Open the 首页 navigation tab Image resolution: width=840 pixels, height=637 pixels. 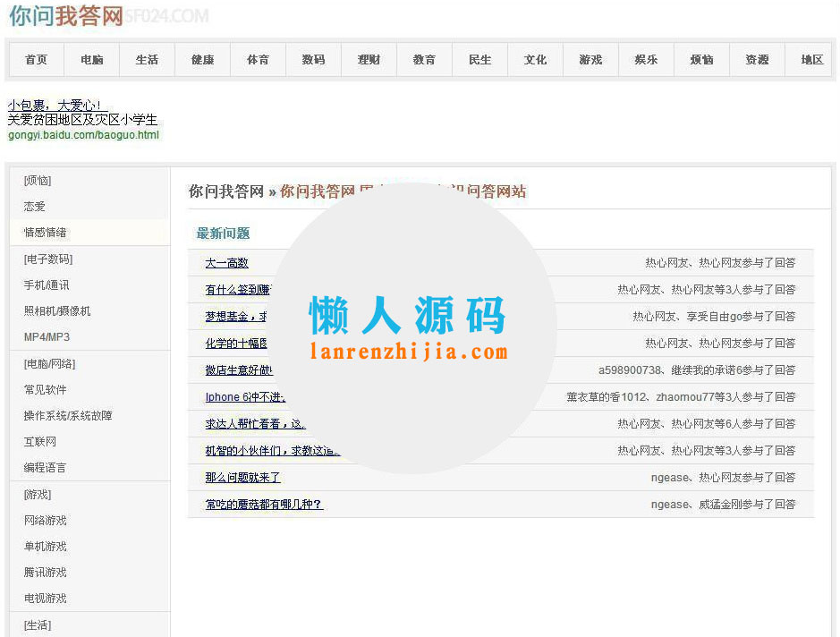tap(36, 60)
